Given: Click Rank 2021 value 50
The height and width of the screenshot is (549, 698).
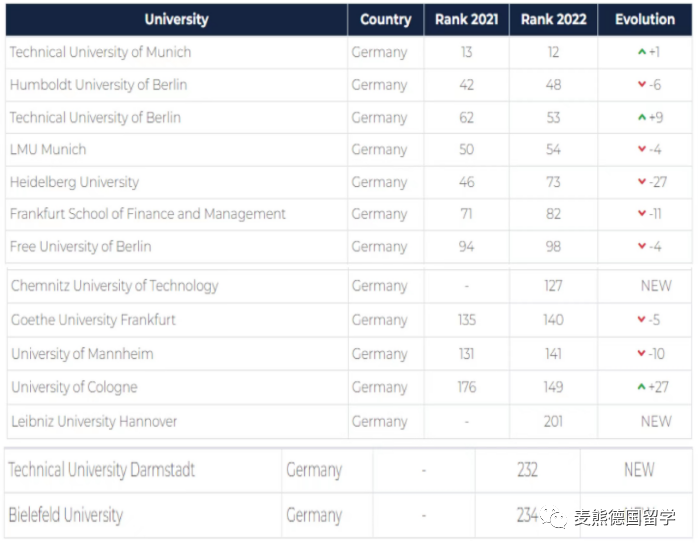Looking at the screenshot, I should click(466, 149).
